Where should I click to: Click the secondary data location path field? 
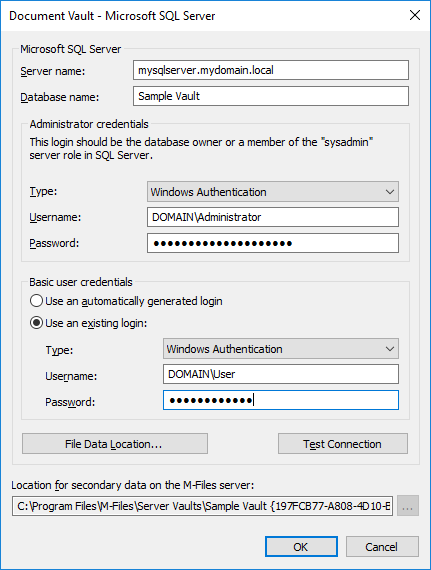202,506
